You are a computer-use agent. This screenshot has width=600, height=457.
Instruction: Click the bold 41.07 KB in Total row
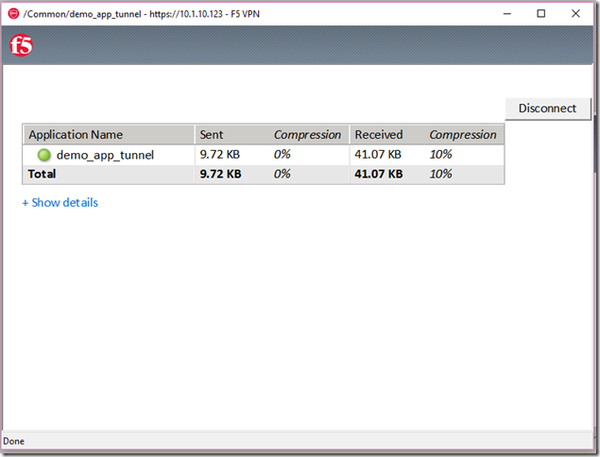378,174
